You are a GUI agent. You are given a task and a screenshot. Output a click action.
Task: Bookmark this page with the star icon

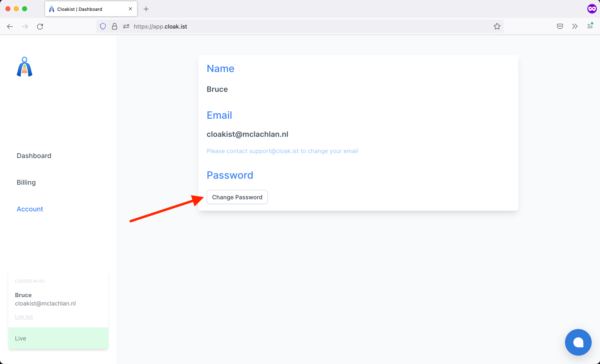click(497, 26)
